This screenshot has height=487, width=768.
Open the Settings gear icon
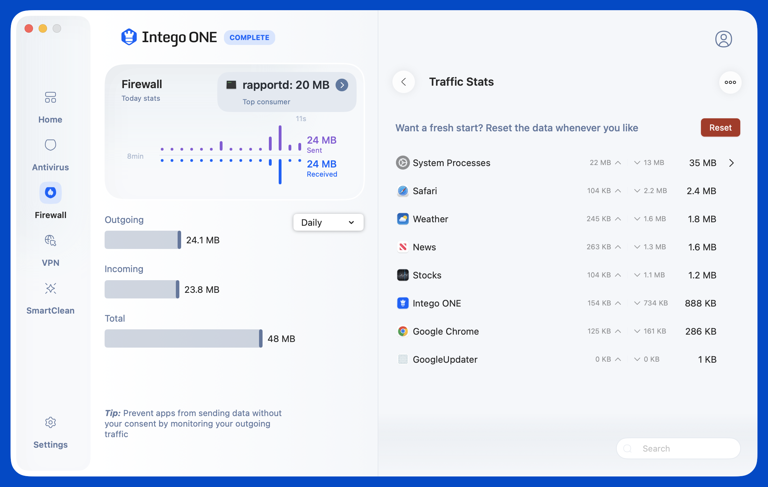[50, 422]
